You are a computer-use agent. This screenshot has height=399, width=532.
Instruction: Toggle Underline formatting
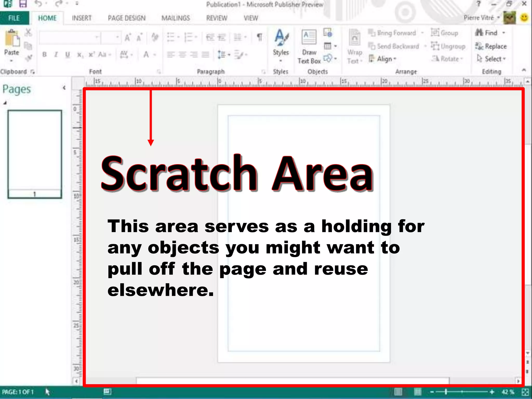(x=68, y=55)
